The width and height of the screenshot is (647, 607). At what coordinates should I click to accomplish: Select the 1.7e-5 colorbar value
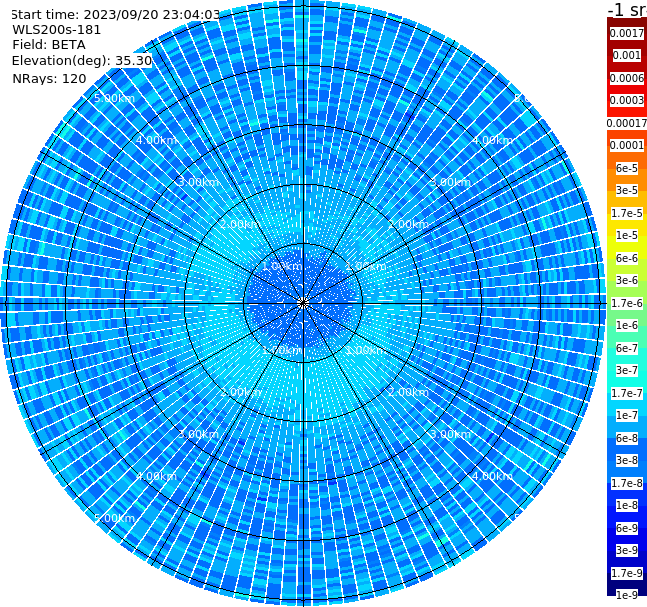pyautogui.click(x=627, y=213)
